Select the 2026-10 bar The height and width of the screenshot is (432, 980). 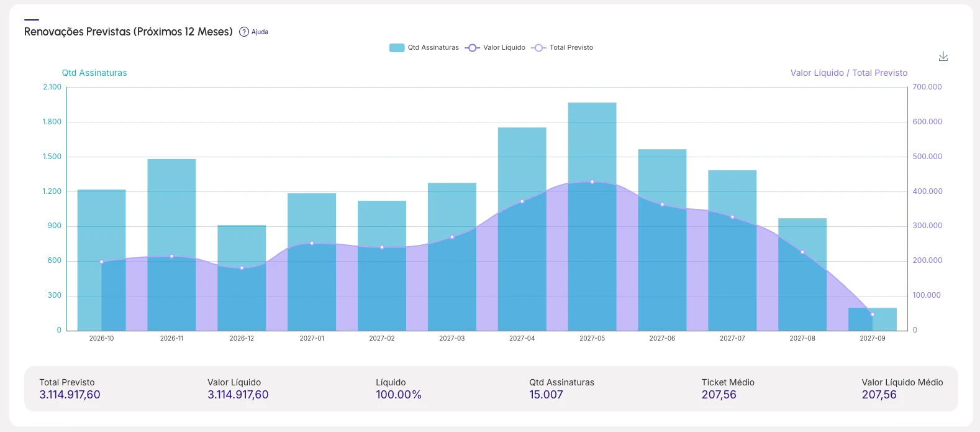pos(101,260)
